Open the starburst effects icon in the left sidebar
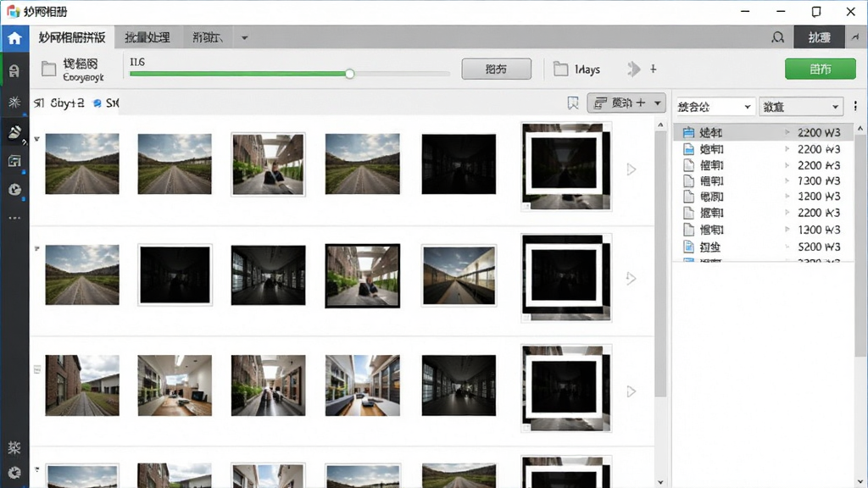The height and width of the screenshot is (488, 868). click(x=14, y=102)
